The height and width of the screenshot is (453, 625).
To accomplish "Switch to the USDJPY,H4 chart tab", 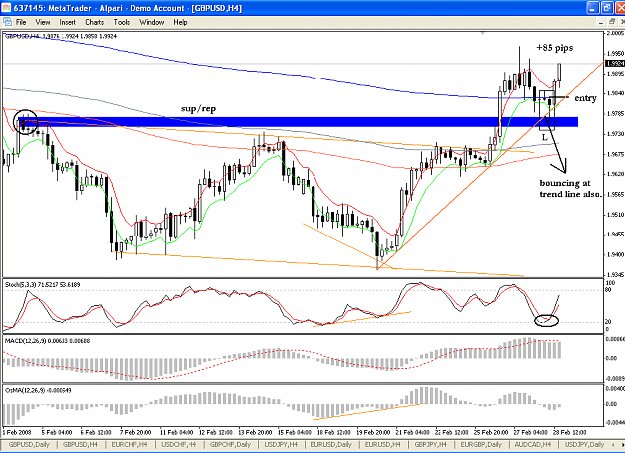I will pos(281,444).
